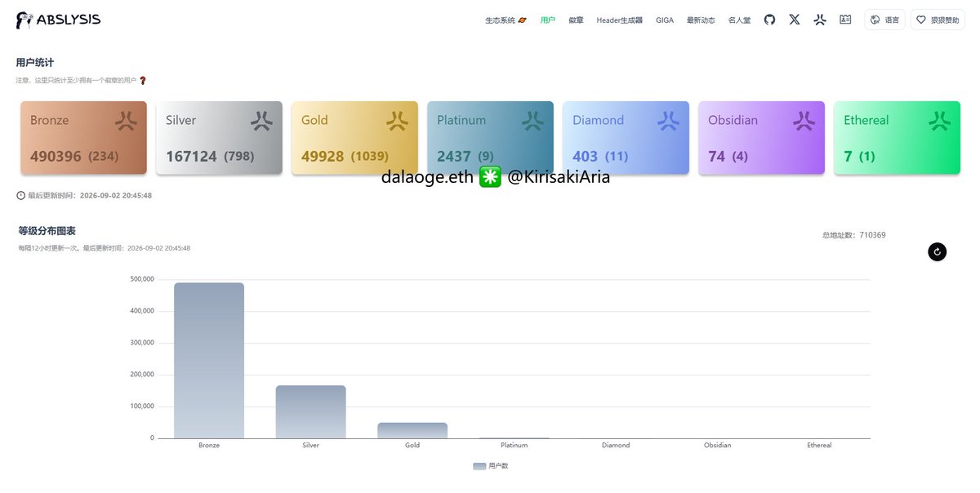Click the Ethereal label on the chart axis

coord(819,446)
